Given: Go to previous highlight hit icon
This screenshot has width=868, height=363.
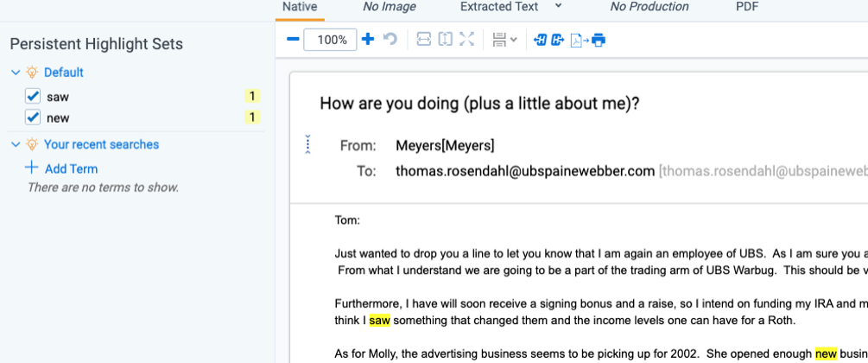Looking at the screenshot, I should coord(541,40).
